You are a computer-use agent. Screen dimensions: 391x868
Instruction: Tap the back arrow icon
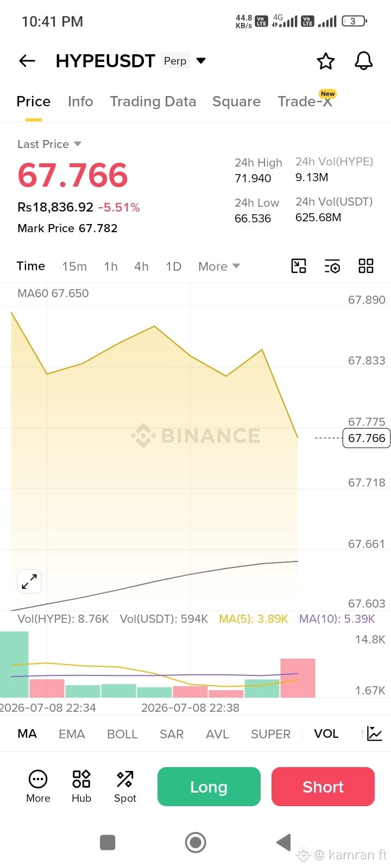pyautogui.click(x=27, y=61)
